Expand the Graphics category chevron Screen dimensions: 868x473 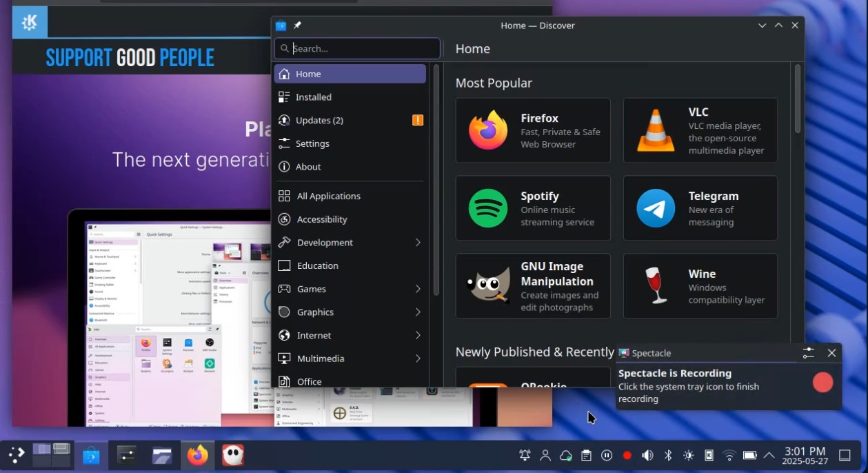[x=418, y=312]
